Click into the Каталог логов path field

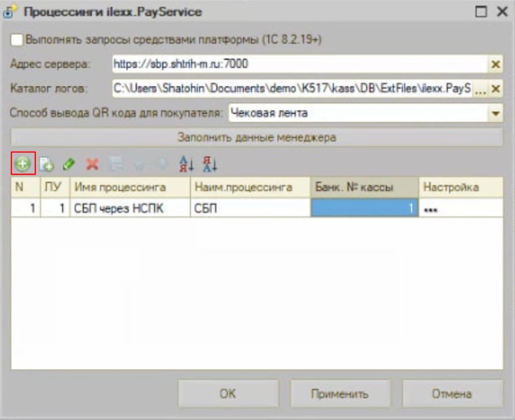[x=292, y=89]
